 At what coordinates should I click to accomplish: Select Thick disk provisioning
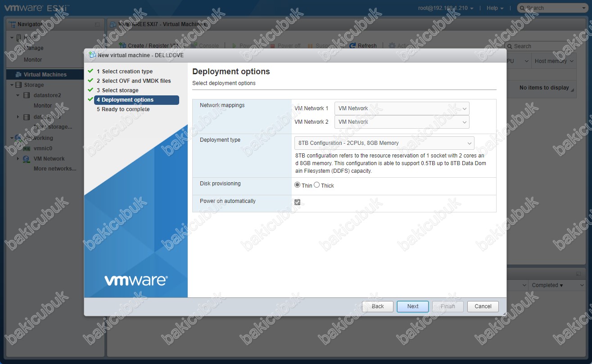316,185
